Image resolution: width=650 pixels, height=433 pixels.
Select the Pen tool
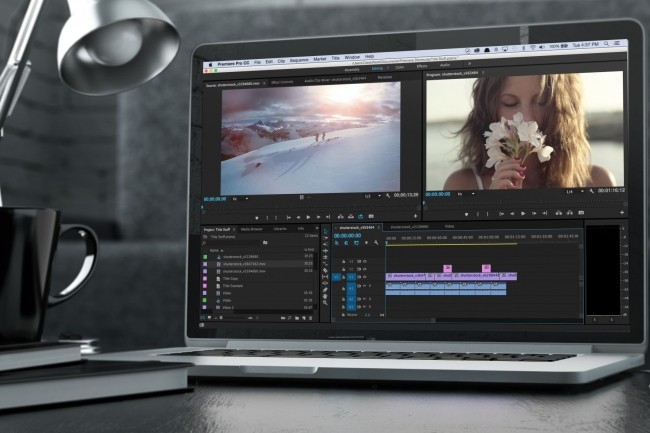(x=325, y=290)
